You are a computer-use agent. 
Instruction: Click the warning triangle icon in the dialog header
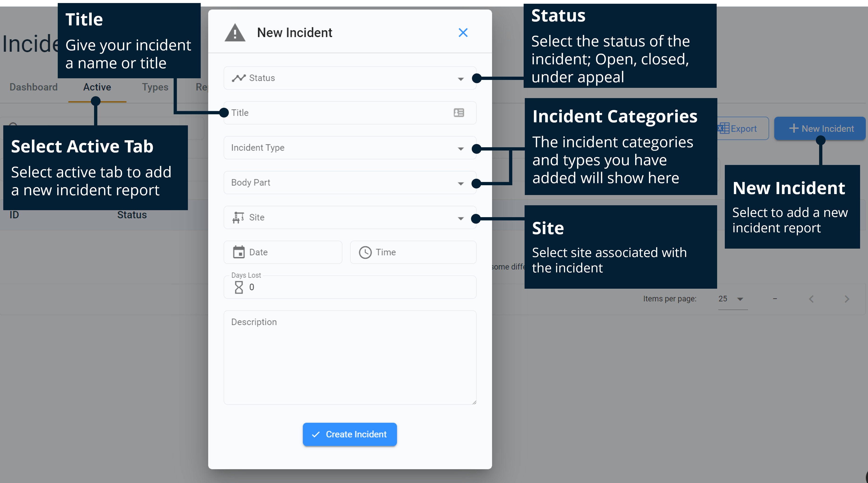pyautogui.click(x=235, y=32)
